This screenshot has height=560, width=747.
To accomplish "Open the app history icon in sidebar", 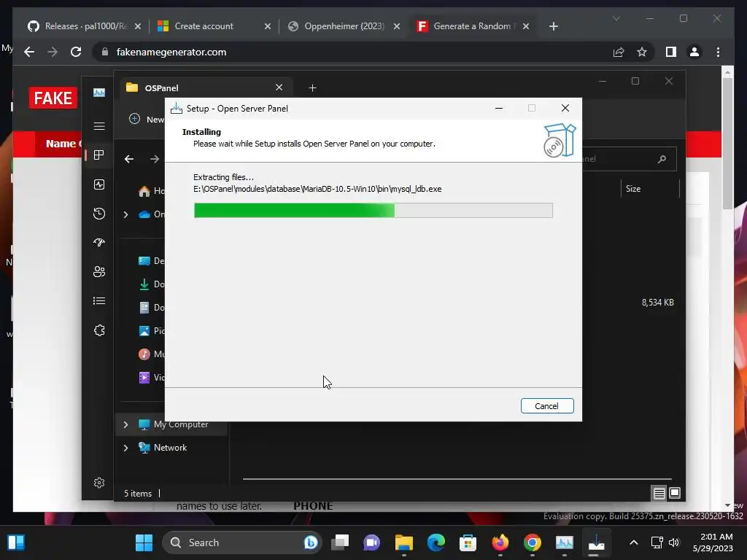I will pos(99,214).
